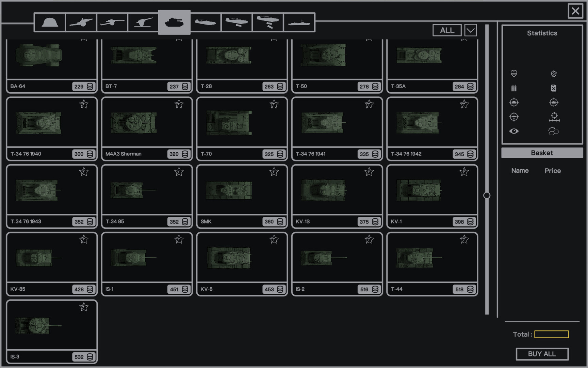Mark IS-3 as favorite with star
Image resolution: width=588 pixels, height=368 pixels.
84,307
